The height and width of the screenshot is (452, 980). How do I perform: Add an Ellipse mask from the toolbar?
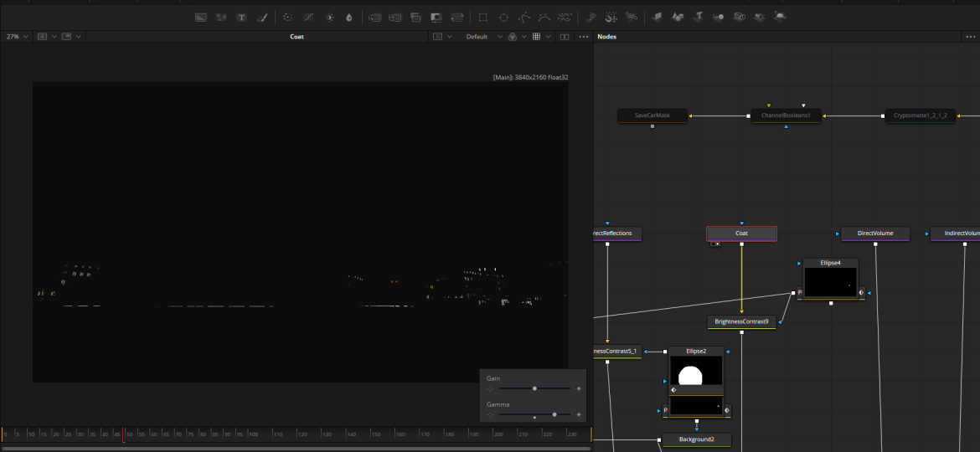pos(503,17)
